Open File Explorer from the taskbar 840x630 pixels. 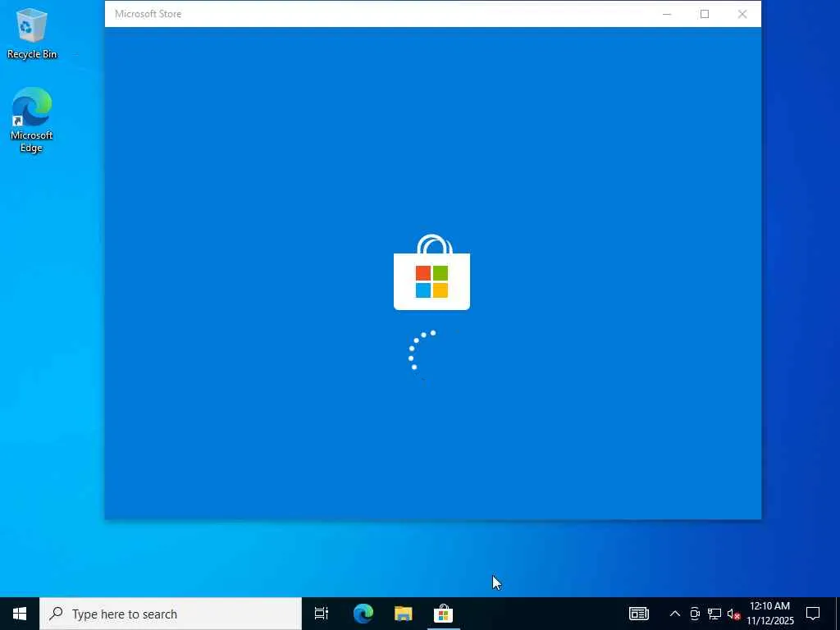pyautogui.click(x=404, y=614)
